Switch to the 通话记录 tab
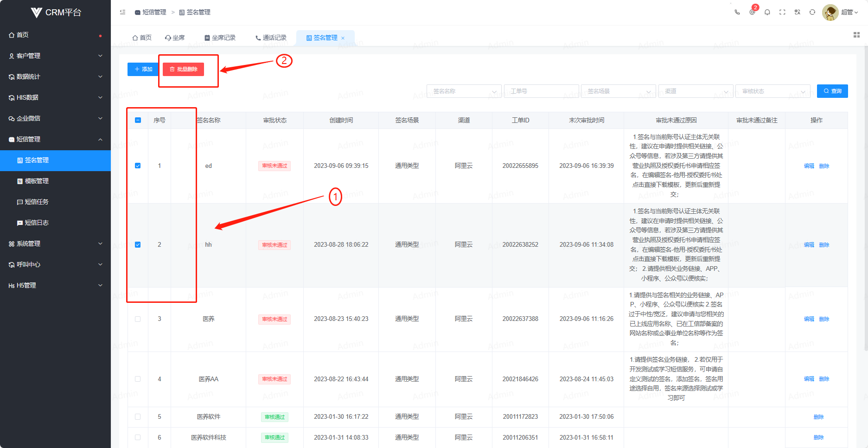This screenshot has height=448, width=868. 271,38
